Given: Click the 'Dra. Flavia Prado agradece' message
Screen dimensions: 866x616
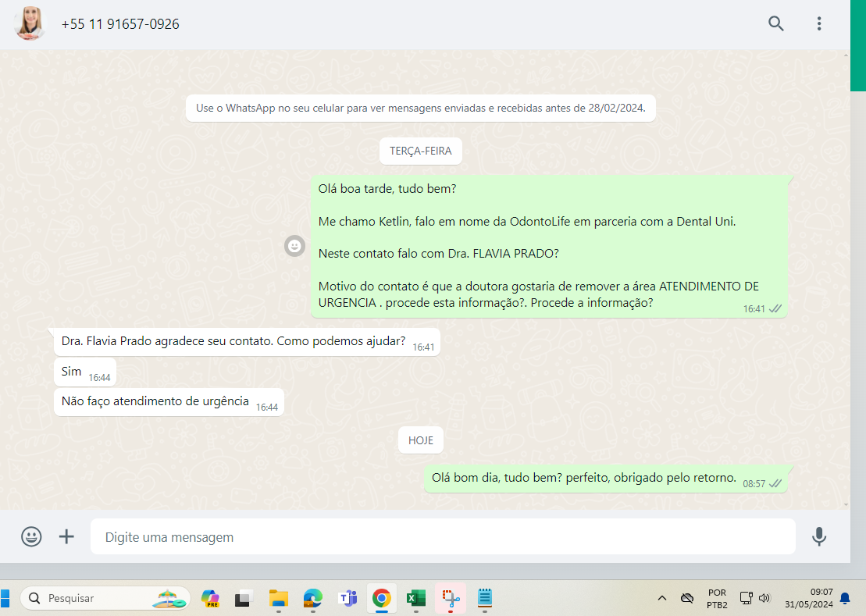Looking at the screenshot, I should [x=247, y=342].
